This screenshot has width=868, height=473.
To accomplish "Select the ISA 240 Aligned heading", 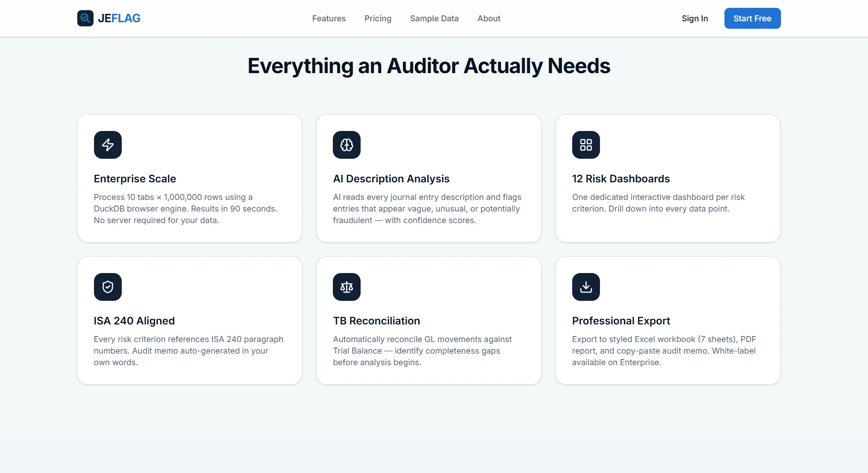I will pos(134,321).
